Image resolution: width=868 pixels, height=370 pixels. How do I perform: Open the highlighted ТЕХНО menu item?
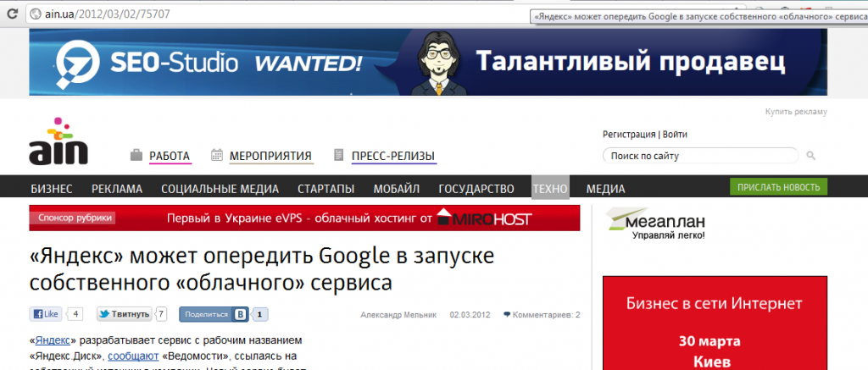(550, 187)
